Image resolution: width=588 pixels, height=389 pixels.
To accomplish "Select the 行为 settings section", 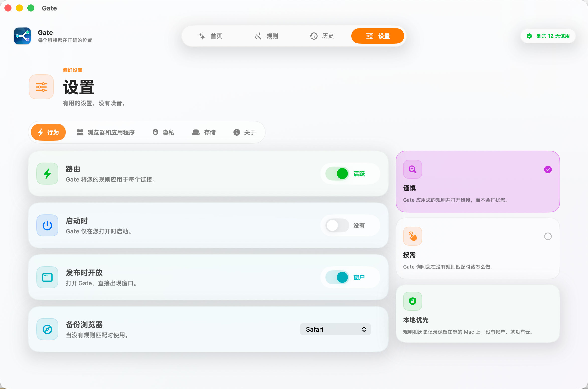I will 48,132.
